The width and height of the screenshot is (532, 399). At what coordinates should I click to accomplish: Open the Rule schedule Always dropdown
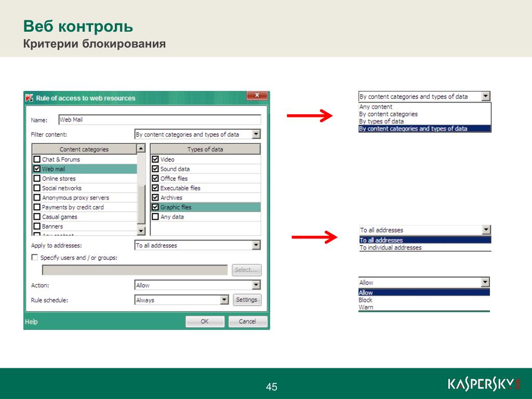pyautogui.click(x=224, y=300)
